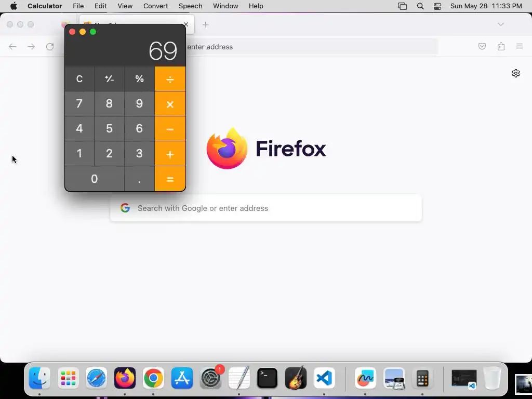Click the Google search box on new tab

pos(266,208)
